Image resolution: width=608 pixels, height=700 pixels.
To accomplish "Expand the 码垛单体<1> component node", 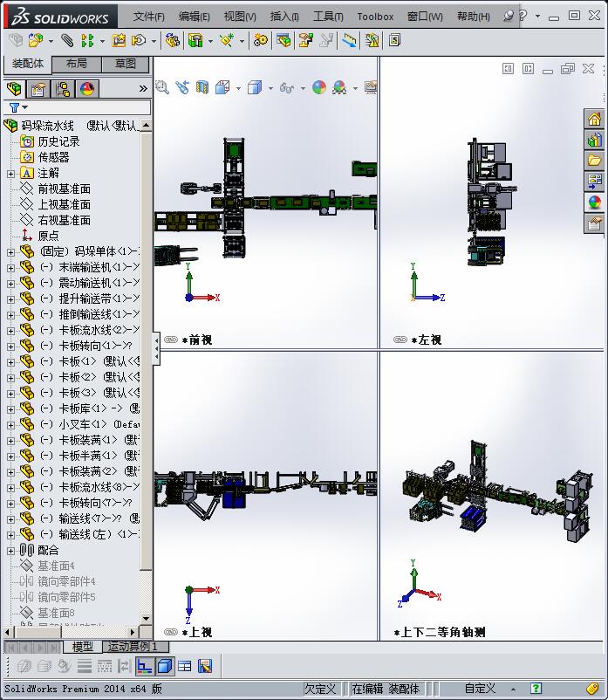I will tap(10, 252).
